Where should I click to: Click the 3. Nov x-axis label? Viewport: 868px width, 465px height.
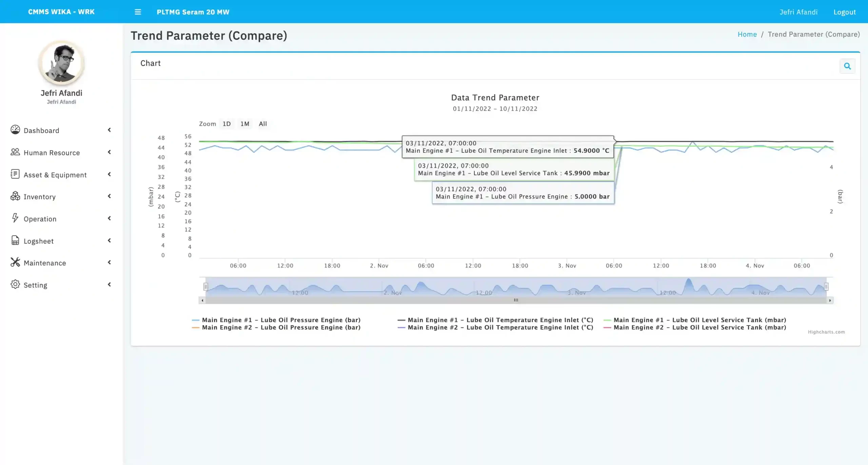point(567,266)
